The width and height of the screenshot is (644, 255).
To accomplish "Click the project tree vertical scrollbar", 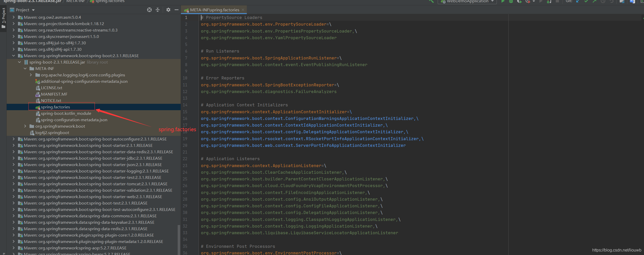I will (179, 240).
